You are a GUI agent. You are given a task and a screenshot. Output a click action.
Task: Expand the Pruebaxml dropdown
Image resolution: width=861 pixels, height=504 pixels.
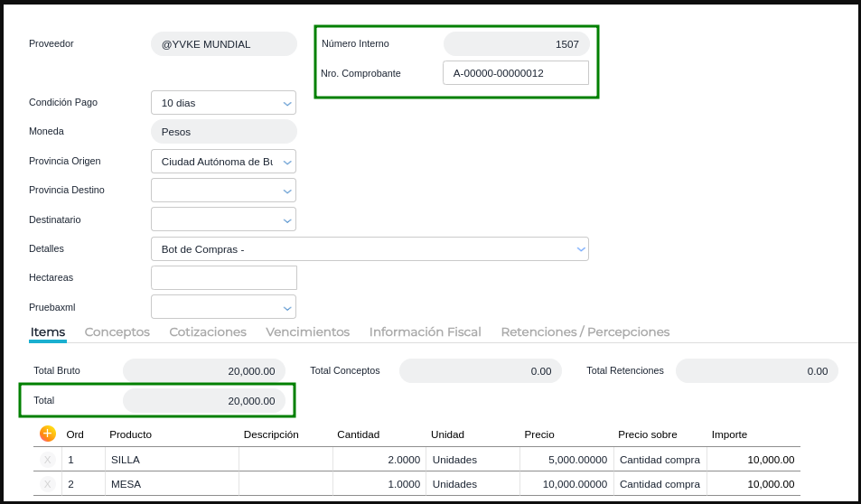pos(223,307)
